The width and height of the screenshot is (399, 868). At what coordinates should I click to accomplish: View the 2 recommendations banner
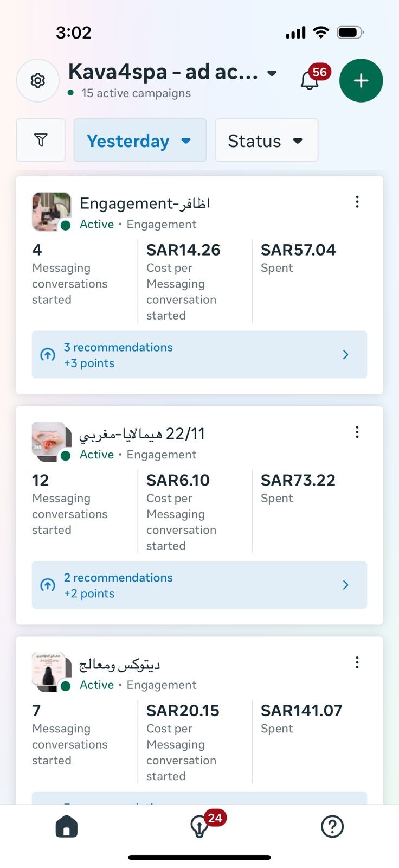coord(199,585)
